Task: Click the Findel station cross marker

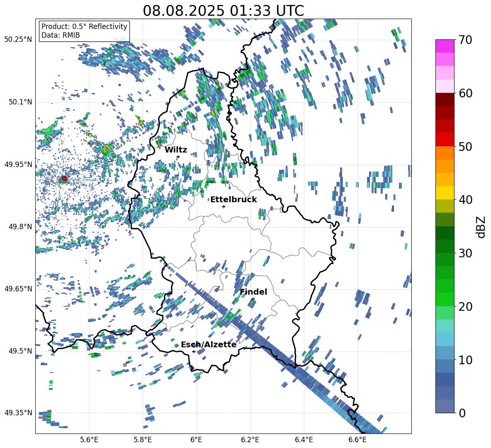Action: [253, 299]
